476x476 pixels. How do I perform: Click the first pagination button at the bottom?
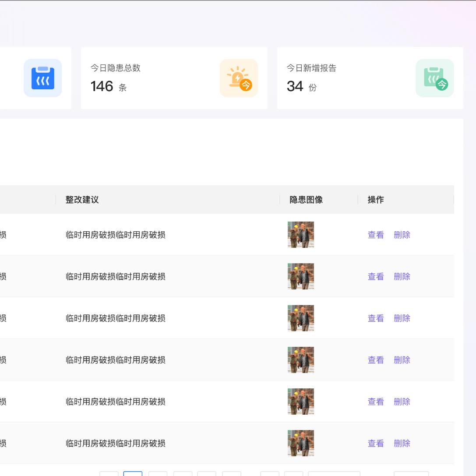point(109,475)
